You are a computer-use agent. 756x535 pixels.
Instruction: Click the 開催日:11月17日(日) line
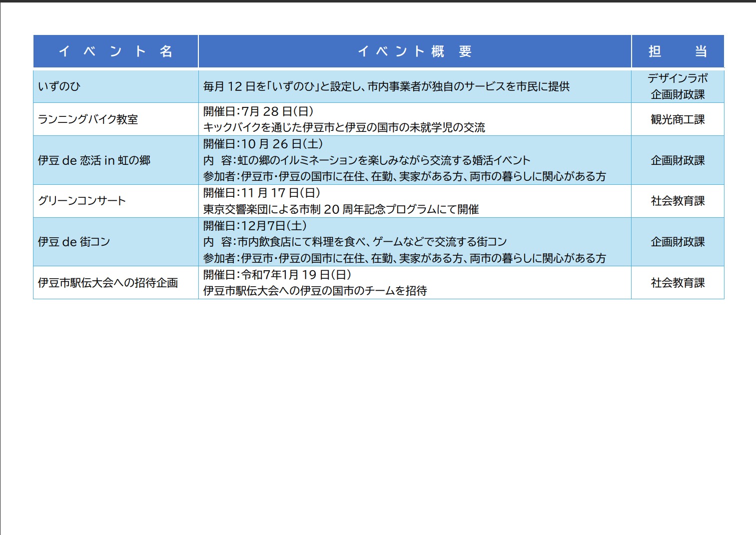point(262,193)
